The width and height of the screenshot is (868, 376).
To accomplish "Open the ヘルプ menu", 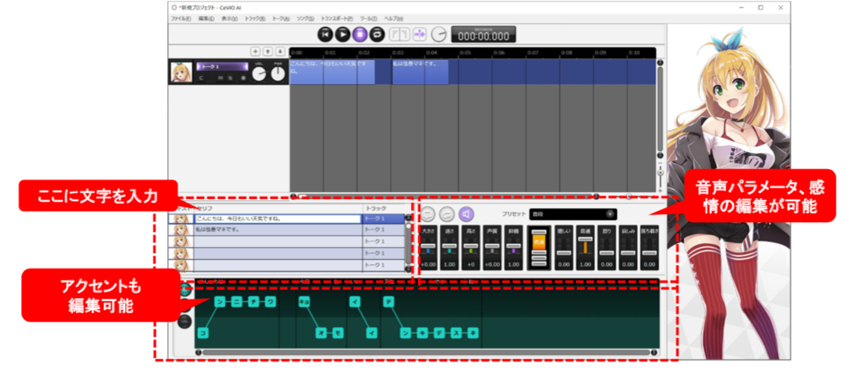I will [393, 18].
